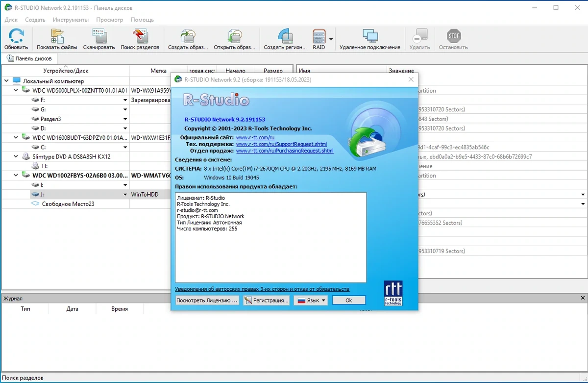
Task: Open the SupportRequest.shtml support link
Action: (281, 144)
